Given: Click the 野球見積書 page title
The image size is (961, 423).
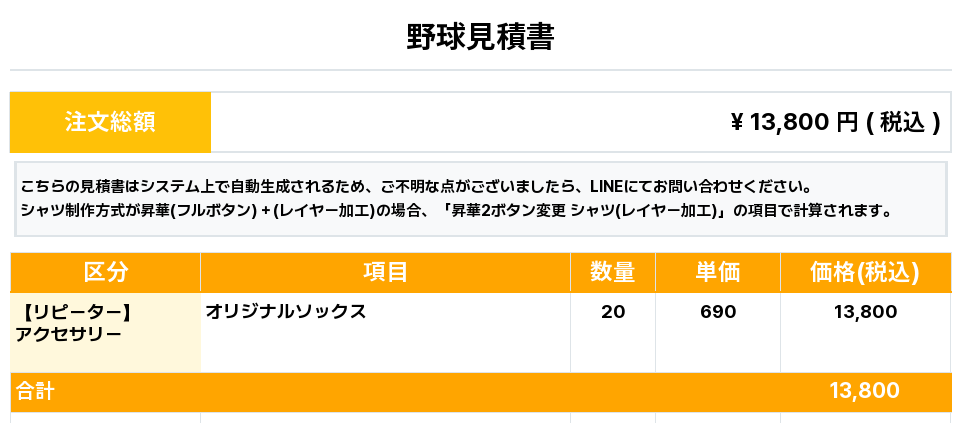Looking at the screenshot, I should tap(480, 37).
